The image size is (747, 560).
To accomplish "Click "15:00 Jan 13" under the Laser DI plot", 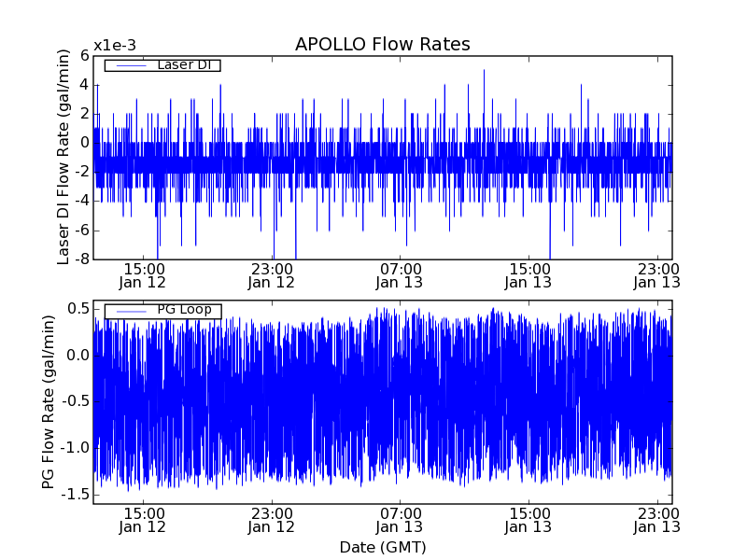I will [x=529, y=275].
